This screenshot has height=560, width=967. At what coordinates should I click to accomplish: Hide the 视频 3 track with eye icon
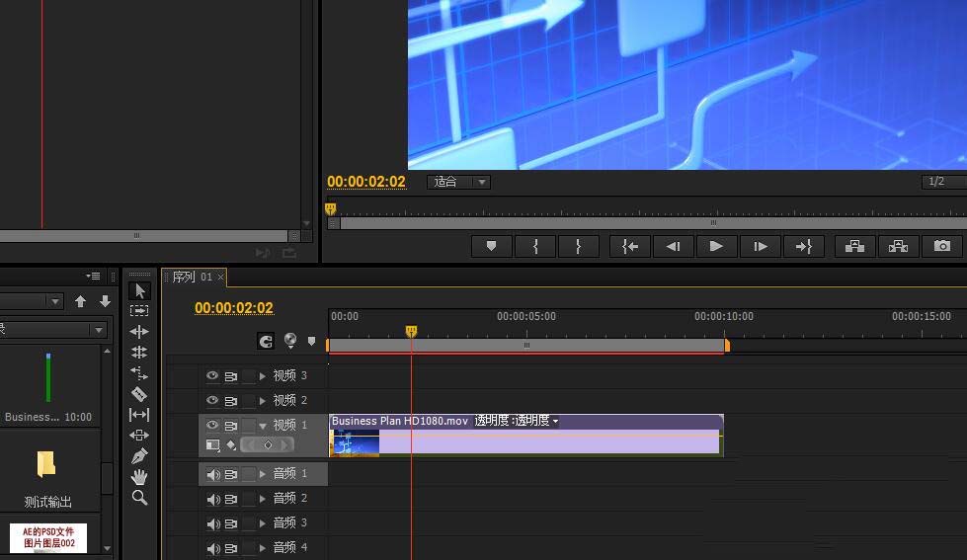coord(212,375)
